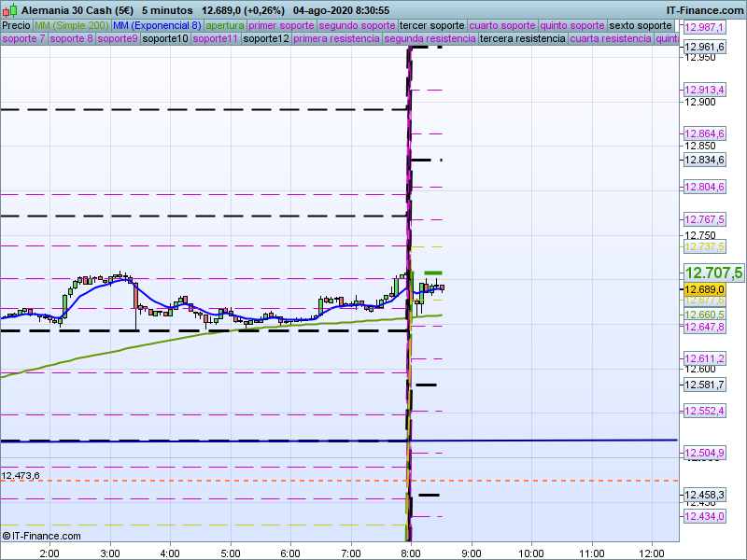This screenshot has width=747, height=560.
Task: Select the Precio indicator label
Action: pyautogui.click(x=16, y=25)
